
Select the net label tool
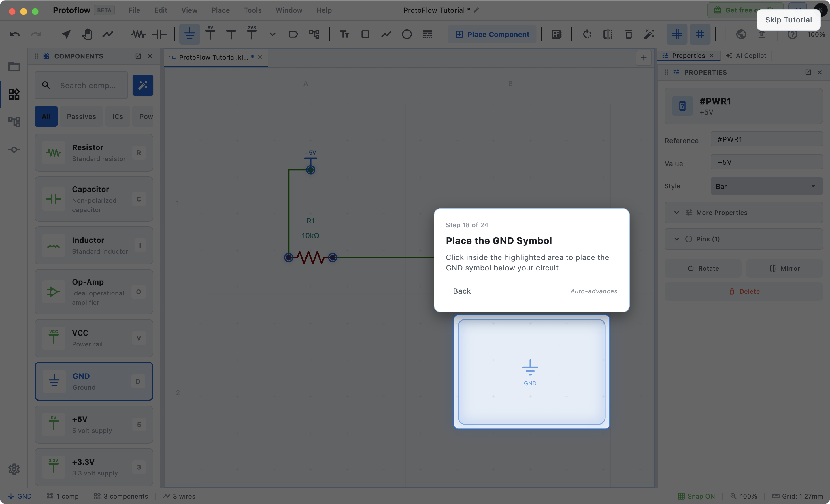293,34
